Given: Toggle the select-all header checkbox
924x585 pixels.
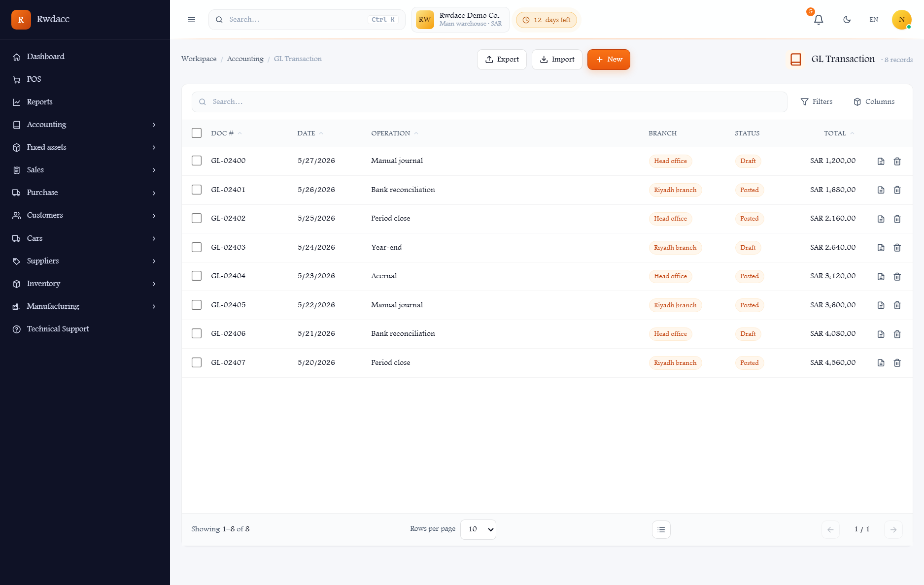Looking at the screenshot, I should pyautogui.click(x=197, y=133).
